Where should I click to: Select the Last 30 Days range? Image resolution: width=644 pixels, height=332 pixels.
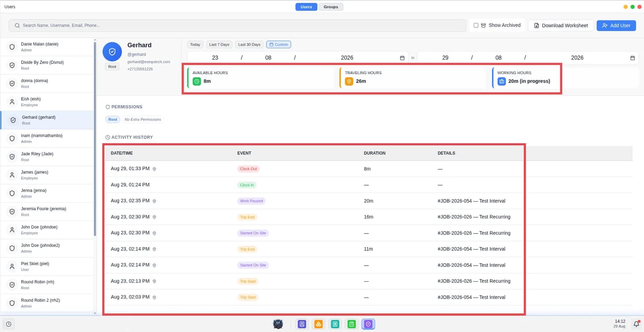pos(249,45)
